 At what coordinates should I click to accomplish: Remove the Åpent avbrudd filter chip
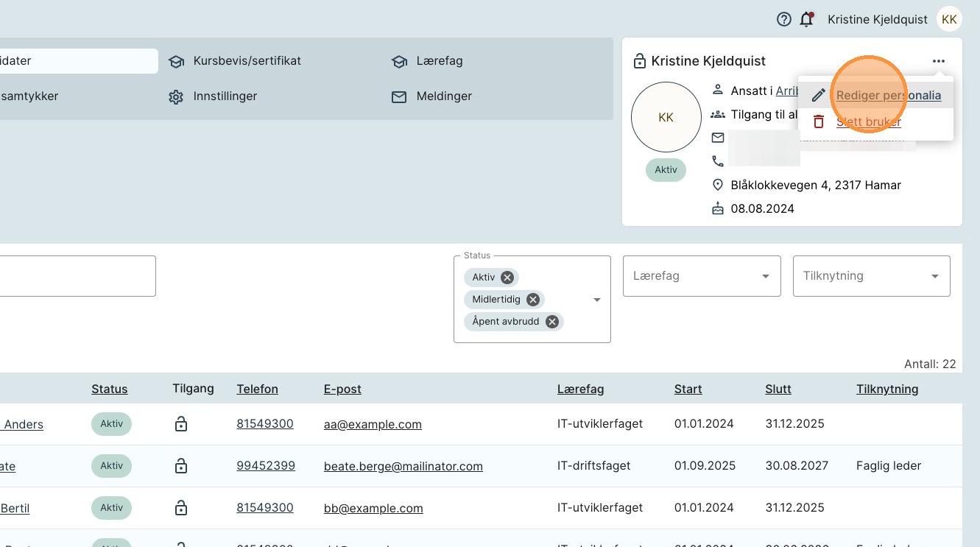552,322
